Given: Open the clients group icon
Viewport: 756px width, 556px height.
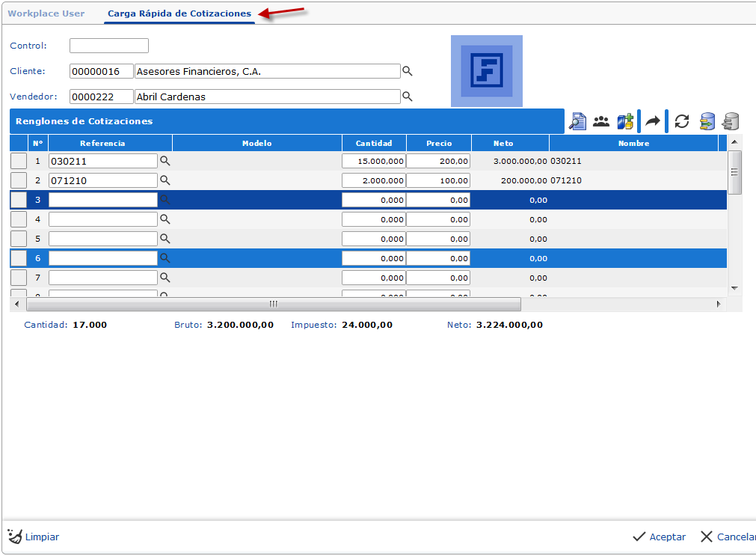Looking at the screenshot, I should (x=601, y=121).
